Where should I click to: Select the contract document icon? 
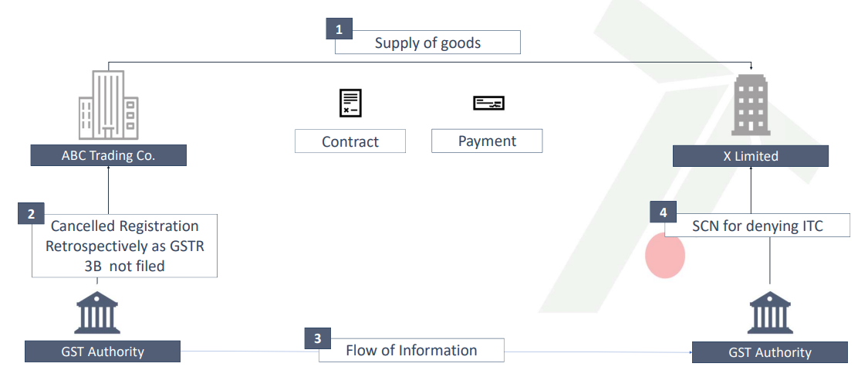[350, 103]
